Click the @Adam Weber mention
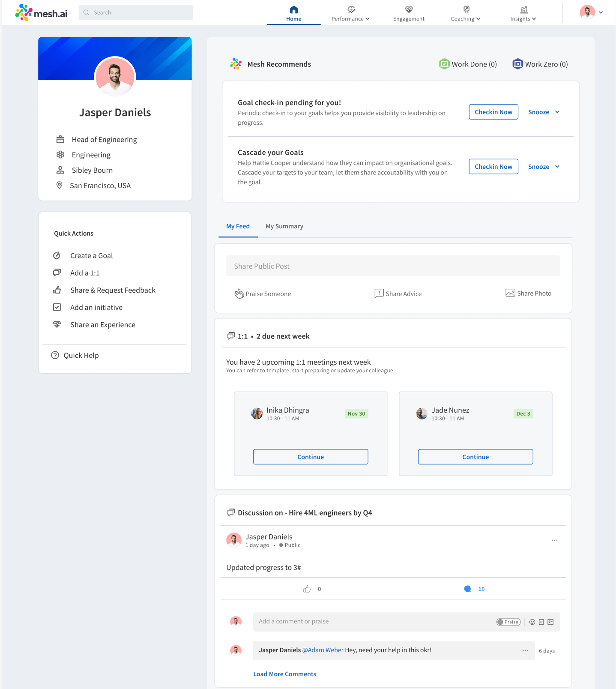 coord(323,650)
